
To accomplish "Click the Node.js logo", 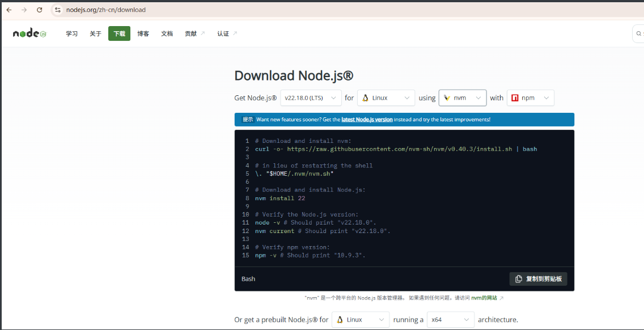I will pyautogui.click(x=29, y=33).
